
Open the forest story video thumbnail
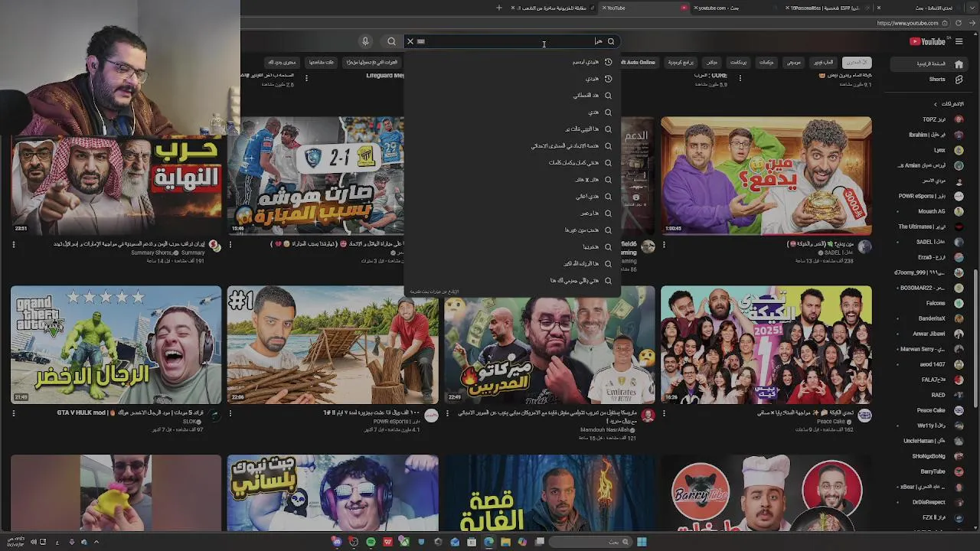click(x=550, y=493)
